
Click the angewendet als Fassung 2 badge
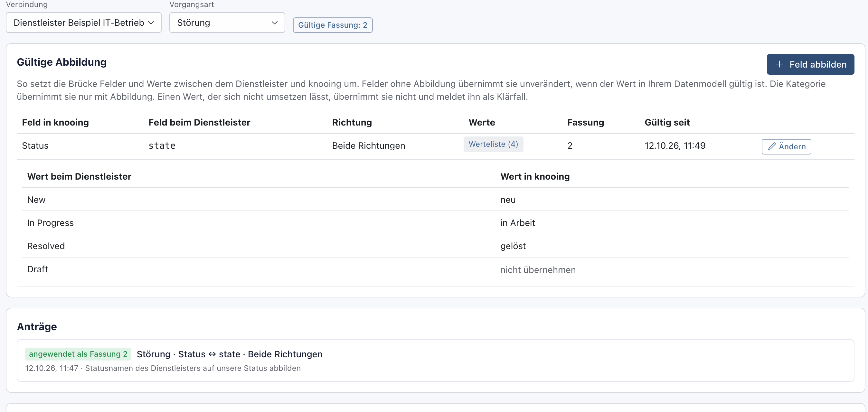pos(78,354)
